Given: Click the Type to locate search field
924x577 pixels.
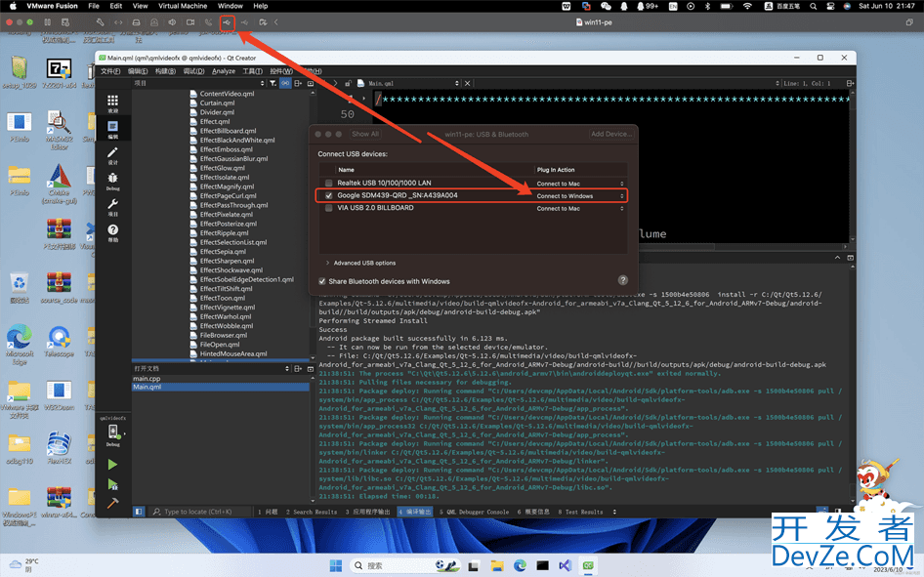Looking at the screenshot, I should pyautogui.click(x=200, y=512).
